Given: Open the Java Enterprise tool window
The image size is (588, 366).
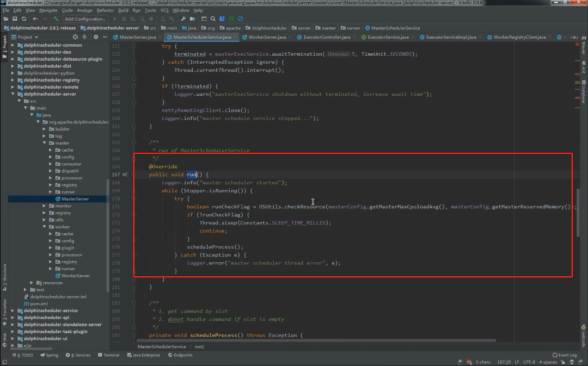Looking at the screenshot, I should [144, 355].
